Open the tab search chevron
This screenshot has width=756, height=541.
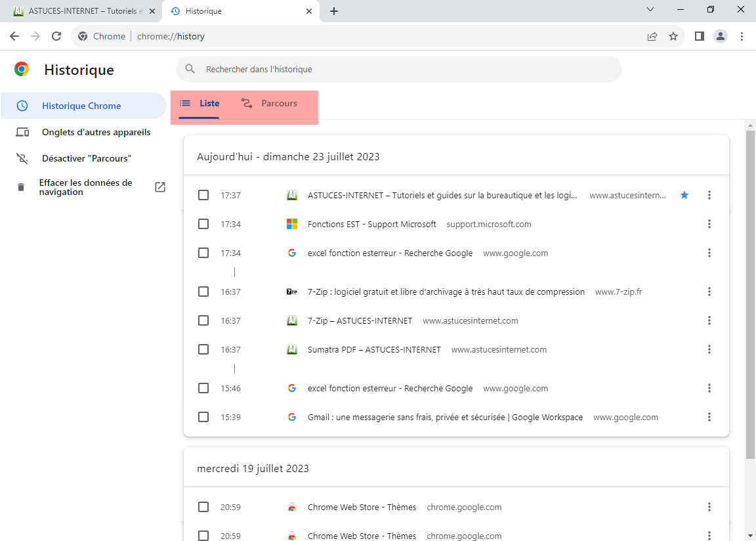point(650,9)
